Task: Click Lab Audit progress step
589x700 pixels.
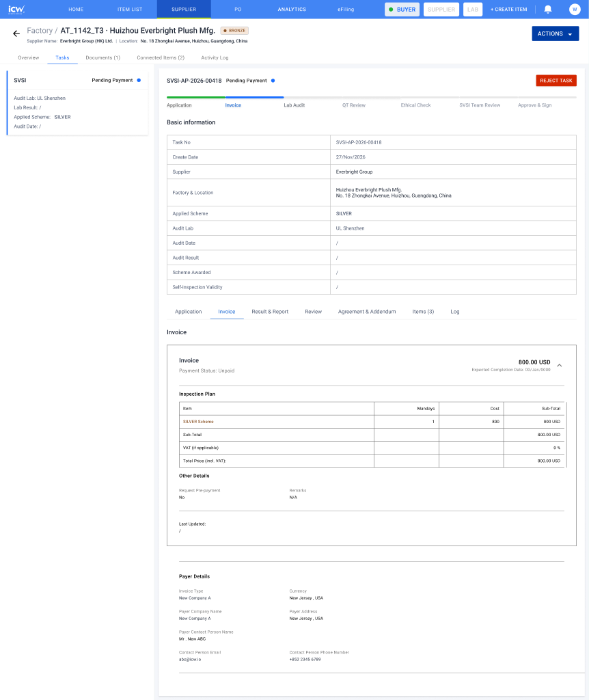Action: coord(294,105)
